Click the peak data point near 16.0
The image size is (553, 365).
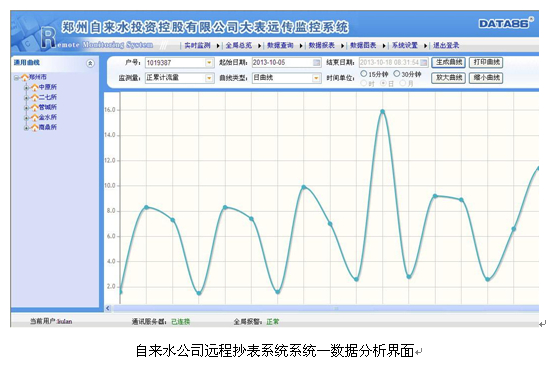tap(382, 111)
